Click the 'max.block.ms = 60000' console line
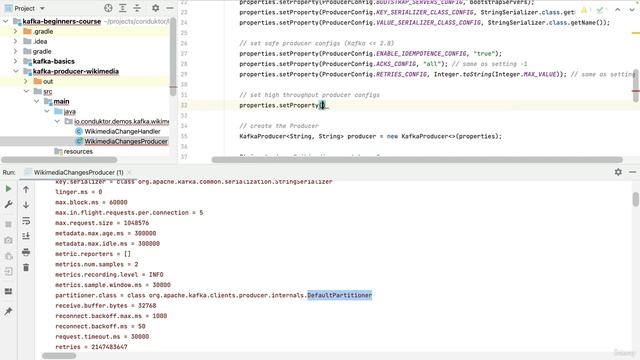The height and width of the screenshot is (360, 640). pyautogui.click(x=91, y=202)
